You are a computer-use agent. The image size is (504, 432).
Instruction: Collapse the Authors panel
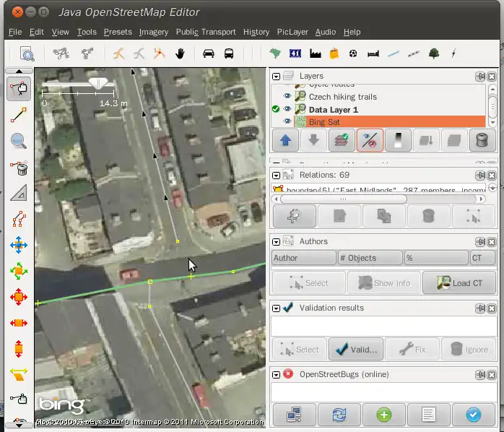(x=276, y=241)
